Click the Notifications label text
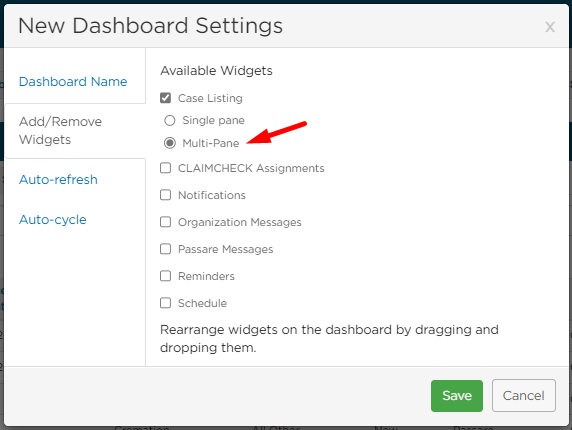This screenshot has width=572, height=430. click(212, 195)
